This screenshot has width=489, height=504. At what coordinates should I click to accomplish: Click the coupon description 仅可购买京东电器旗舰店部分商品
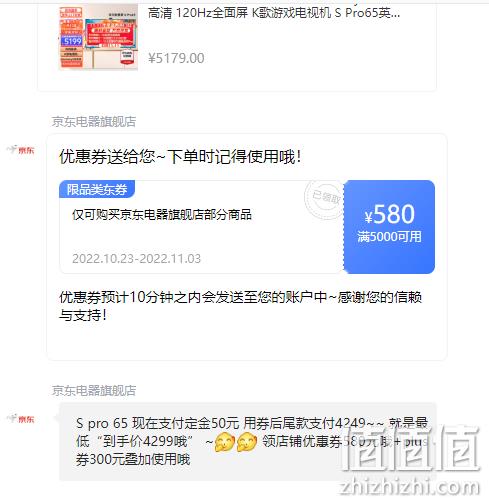pyautogui.click(x=162, y=214)
